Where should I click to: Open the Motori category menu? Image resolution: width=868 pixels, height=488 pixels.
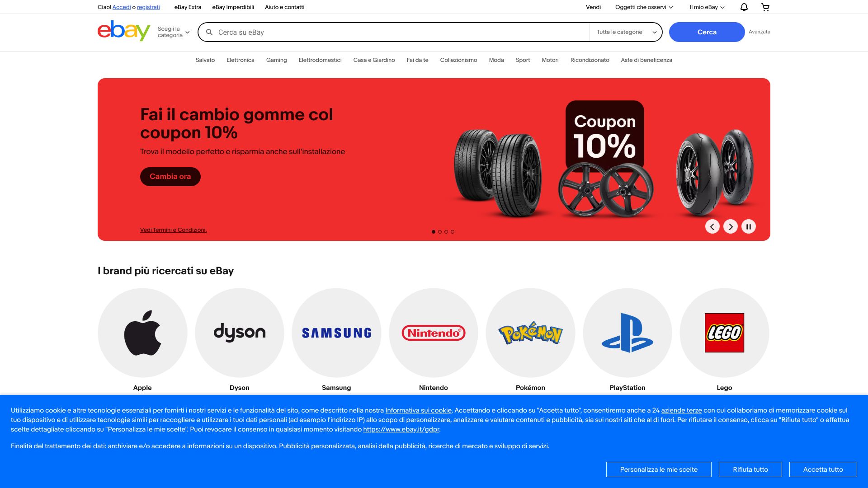point(550,60)
